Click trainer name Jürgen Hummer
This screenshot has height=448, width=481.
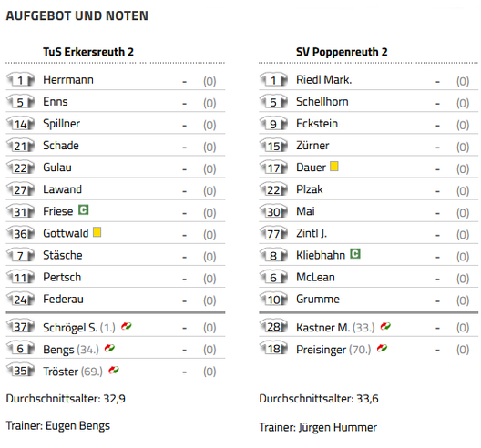pos(338,427)
